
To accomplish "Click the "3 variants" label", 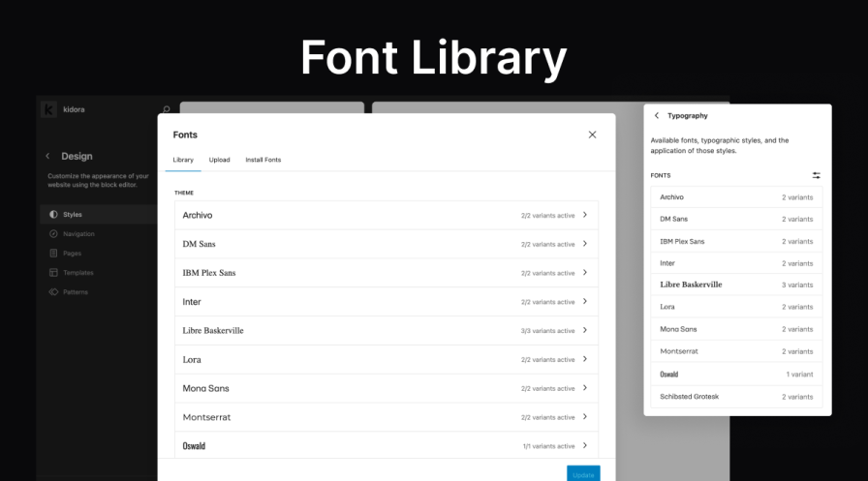I will pyautogui.click(x=797, y=285).
